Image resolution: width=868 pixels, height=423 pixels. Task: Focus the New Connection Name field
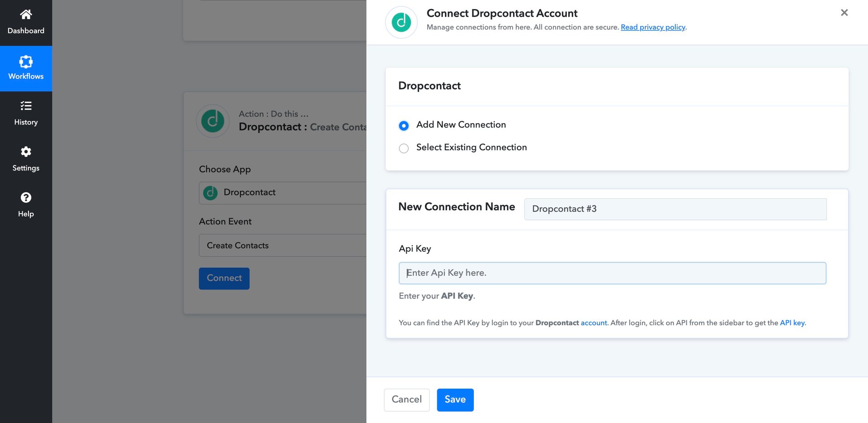coord(675,209)
